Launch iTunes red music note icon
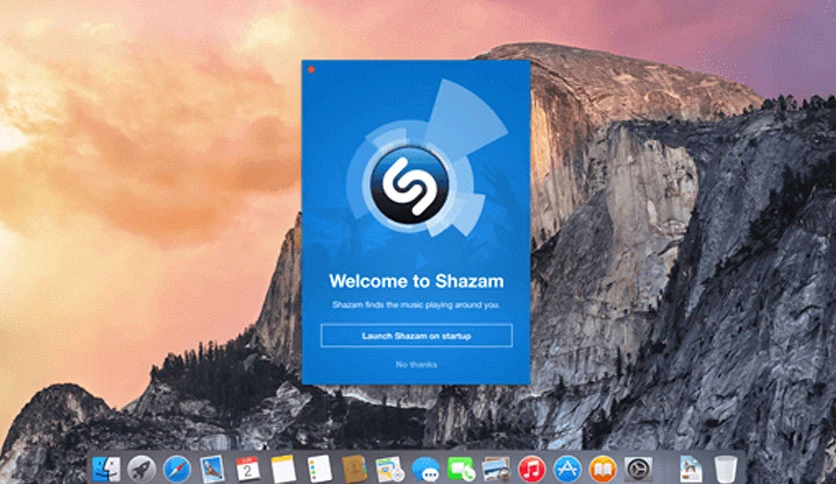Viewport: 836px width, 484px height. (x=532, y=469)
